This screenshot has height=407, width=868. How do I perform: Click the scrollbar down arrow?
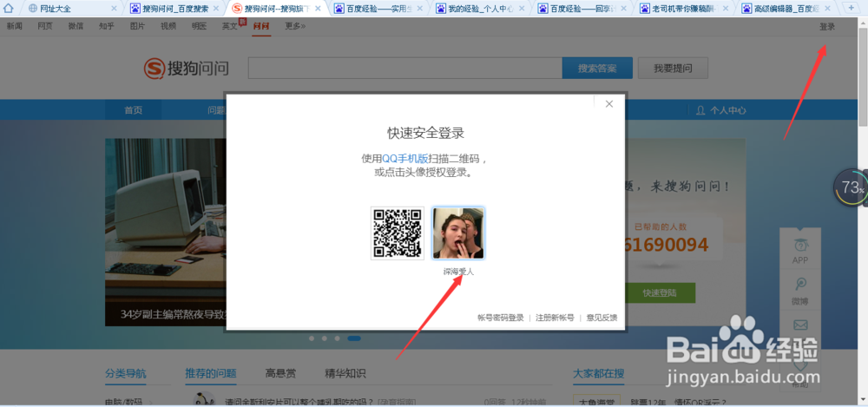click(863, 401)
